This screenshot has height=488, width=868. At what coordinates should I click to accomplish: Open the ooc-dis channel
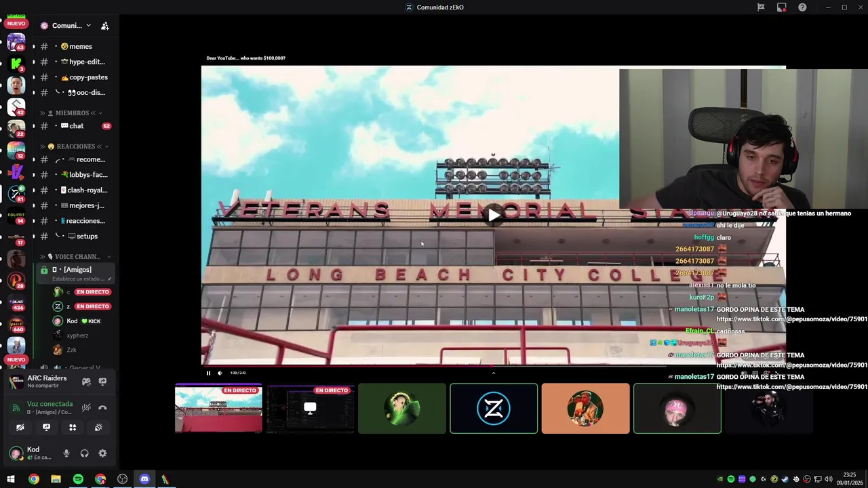click(x=75, y=93)
